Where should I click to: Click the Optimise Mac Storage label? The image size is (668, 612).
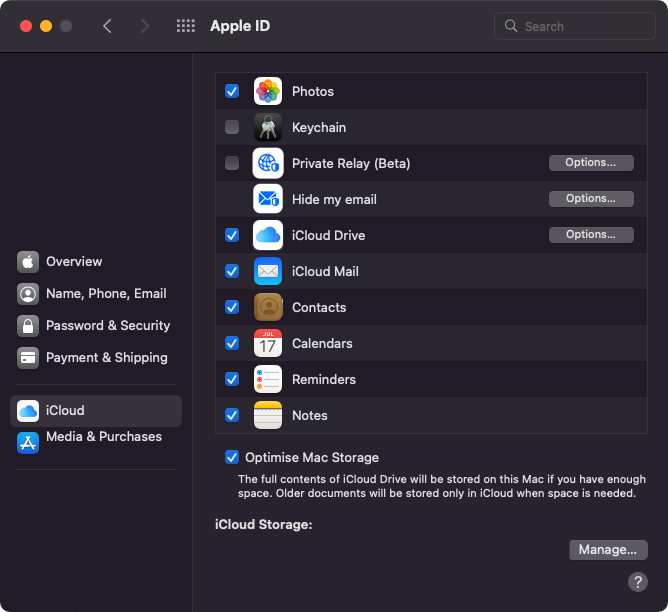coord(312,457)
